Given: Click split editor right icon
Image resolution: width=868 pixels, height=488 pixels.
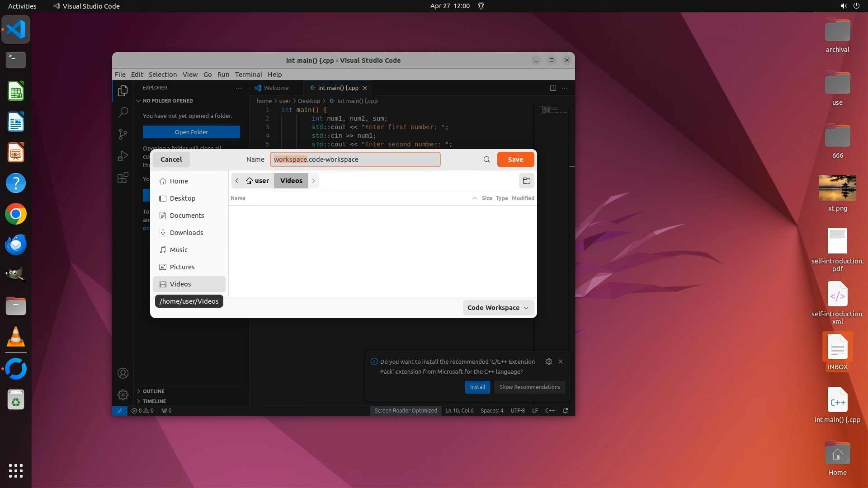Looking at the screenshot, I should point(552,88).
